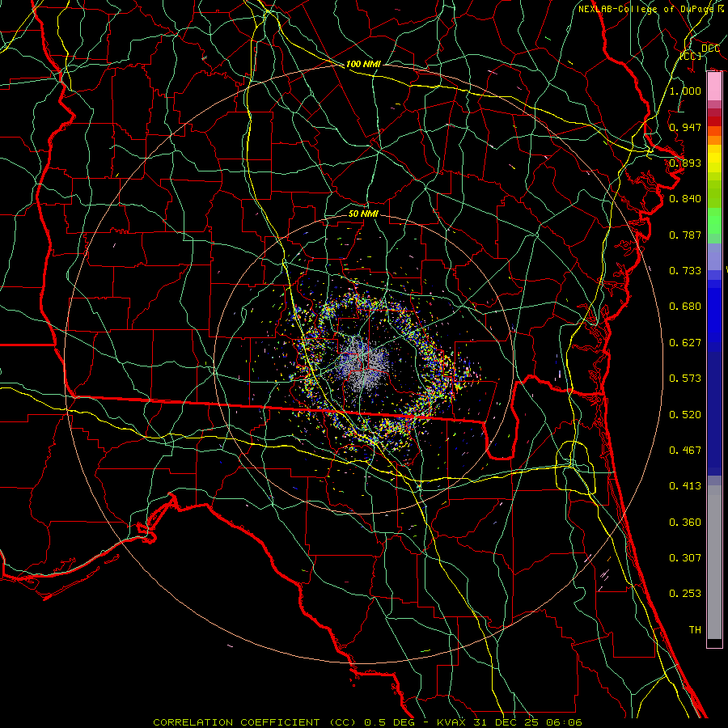The height and width of the screenshot is (728, 728).
Task: Click the black TH swatch at scale bottom
Action: [x=714, y=643]
